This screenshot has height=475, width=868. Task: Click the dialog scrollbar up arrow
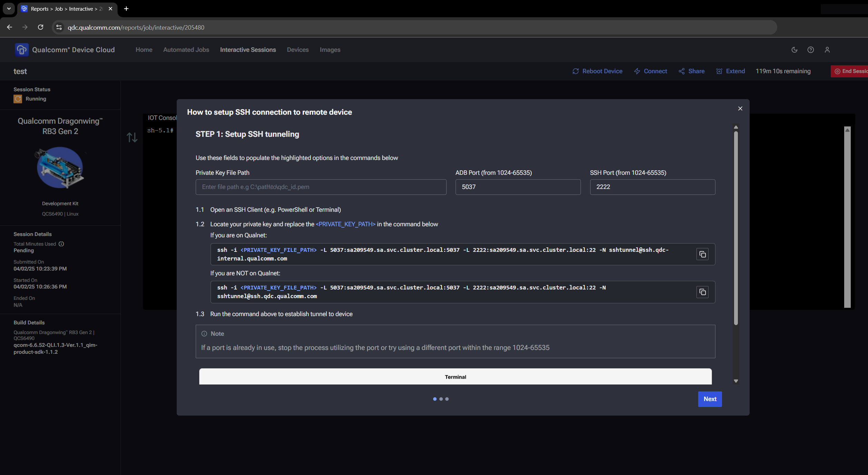click(x=736, y=127)
